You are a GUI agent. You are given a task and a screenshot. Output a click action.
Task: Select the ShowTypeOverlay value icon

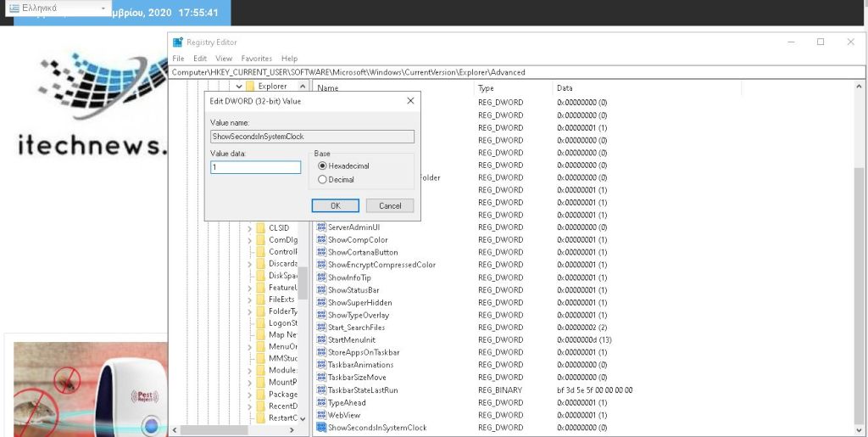click(321, 315)
